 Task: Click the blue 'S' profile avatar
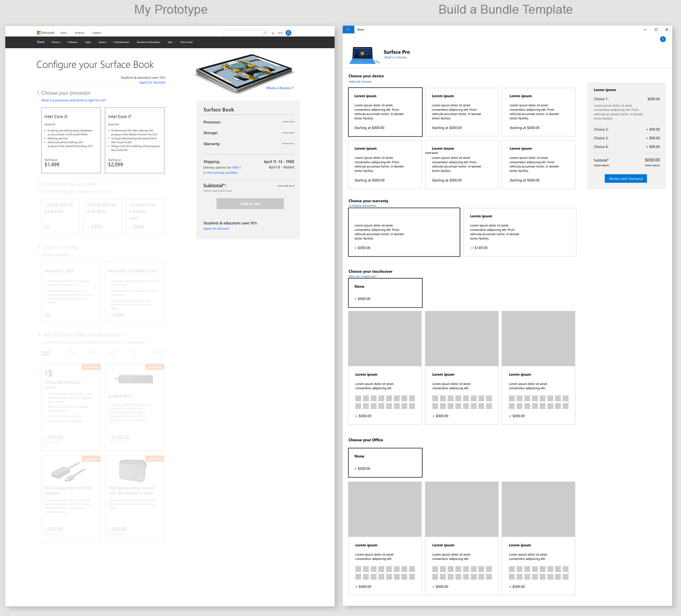click(x=663, y=39)
